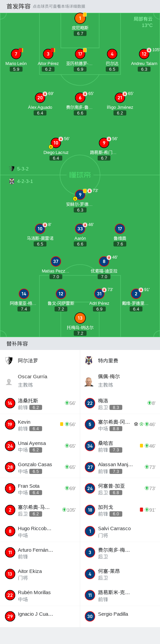Click 加列戈 number 18 red card substitute
The height and width of the screenshot is (644, 160).
pyautogui.click(x=120, y=510)
